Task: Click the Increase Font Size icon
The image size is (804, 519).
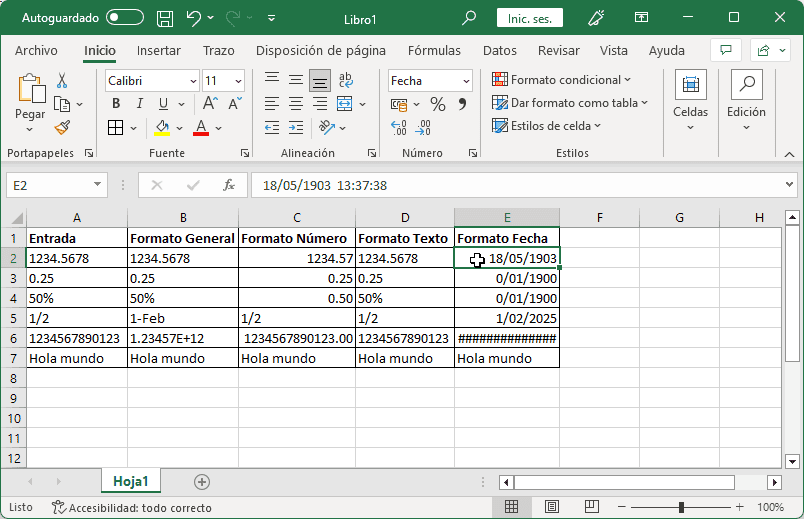Action: click(211, 104)
